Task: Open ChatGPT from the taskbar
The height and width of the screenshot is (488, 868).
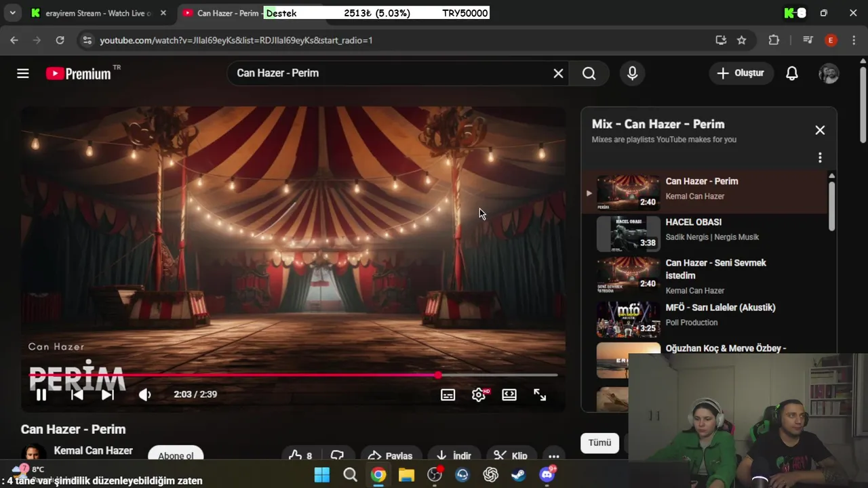Action: [x=490, y=474]
